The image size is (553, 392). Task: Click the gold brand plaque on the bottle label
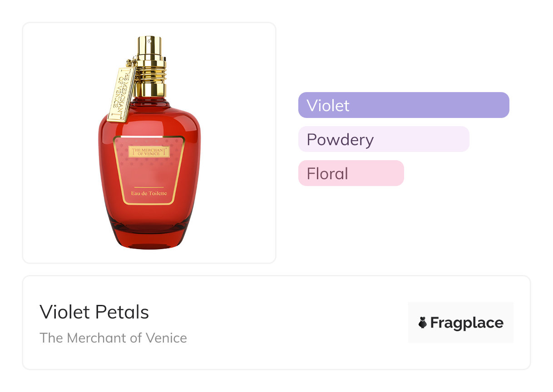pyautogui.click(x=149, y=152)
